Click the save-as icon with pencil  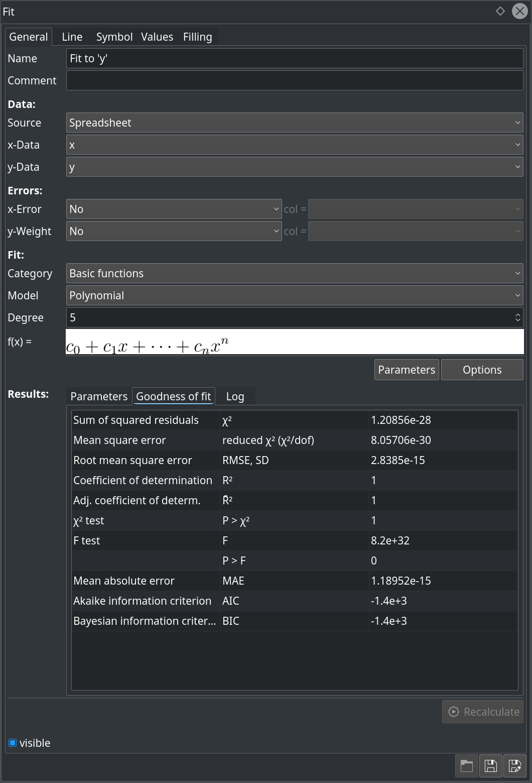pos(514,766)
